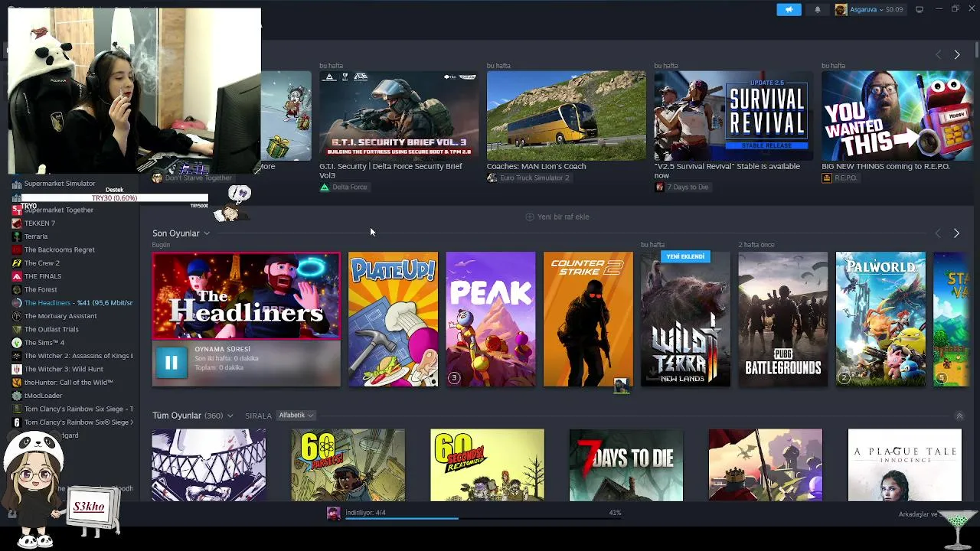
Task: Open the Counter-Strike 2 cover
Action: pos(588,319)
